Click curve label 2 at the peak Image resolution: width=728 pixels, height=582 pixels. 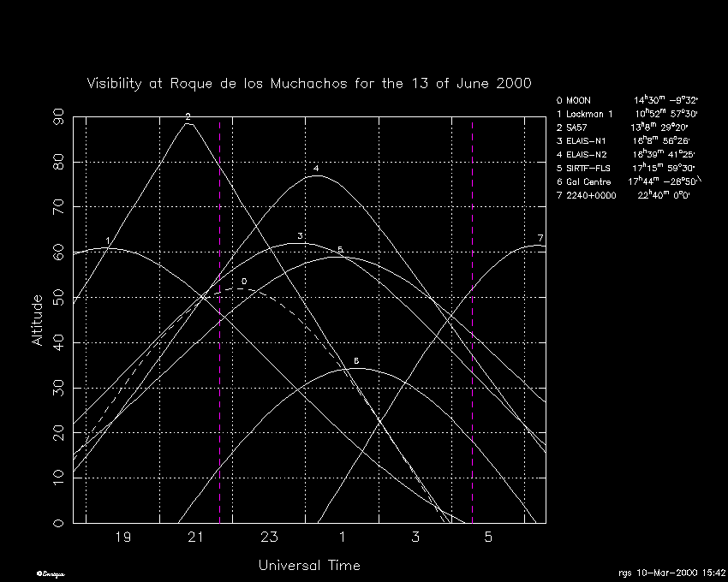(x=188, y=116)
